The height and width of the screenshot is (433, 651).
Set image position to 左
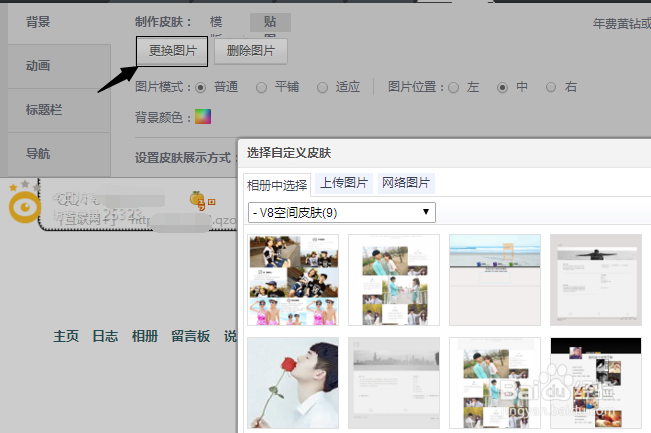pos(453,88)
